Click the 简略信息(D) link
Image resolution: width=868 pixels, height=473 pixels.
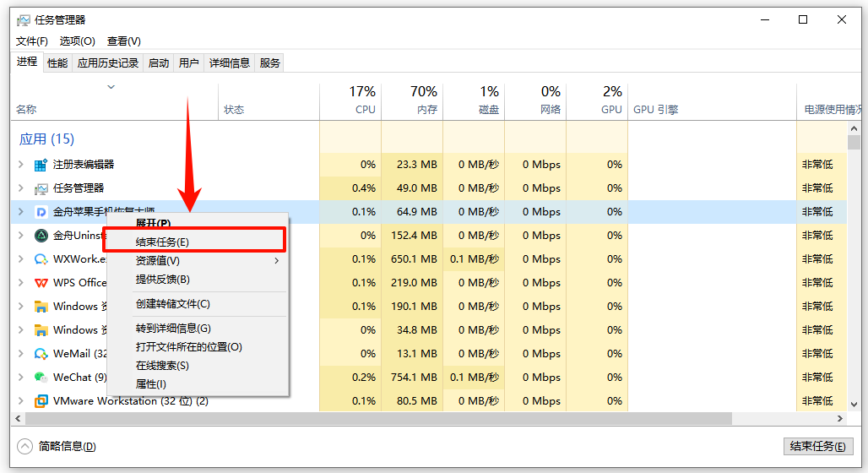67,447
